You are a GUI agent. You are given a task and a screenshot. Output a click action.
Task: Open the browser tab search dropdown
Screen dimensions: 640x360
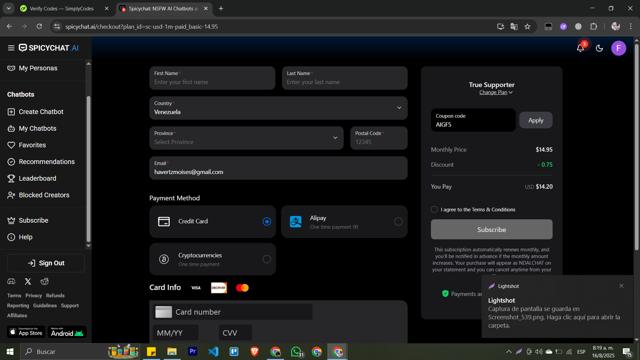pyautogui.click(x=9, y=9)
